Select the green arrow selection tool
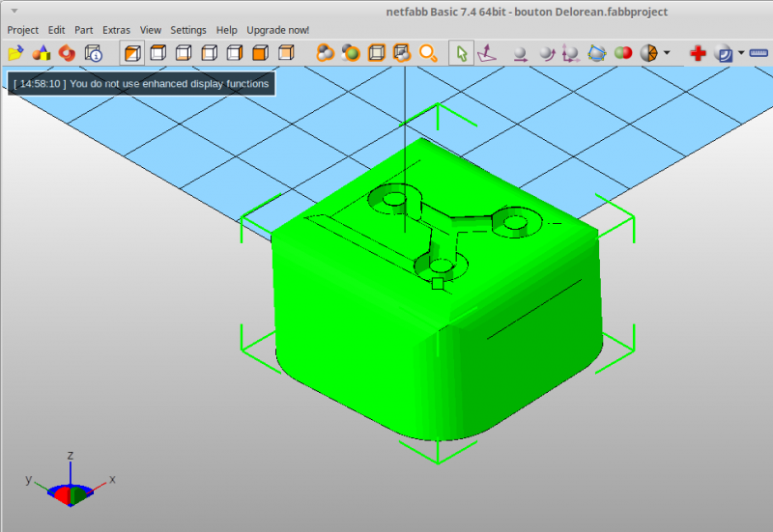Viewport: 773px width, 532px height. (x=462, y=53)
